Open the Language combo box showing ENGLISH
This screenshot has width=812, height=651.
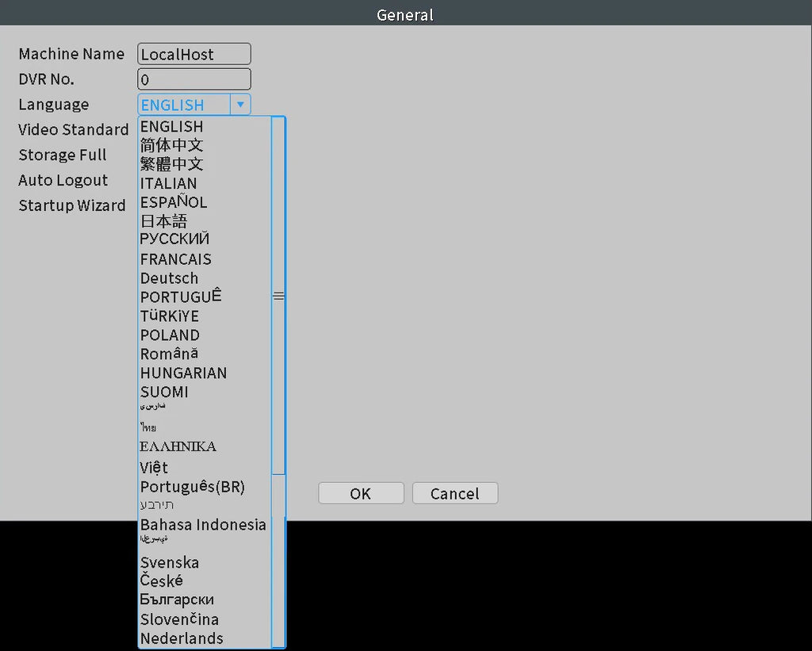[194, 105]
